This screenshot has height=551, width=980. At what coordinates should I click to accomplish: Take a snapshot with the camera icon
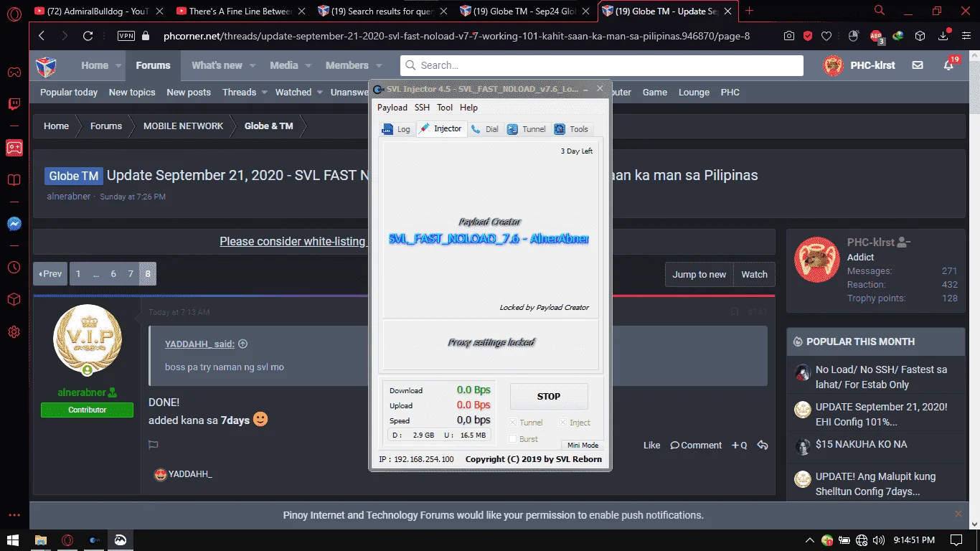pyautogui.click(x=789, y=36)
